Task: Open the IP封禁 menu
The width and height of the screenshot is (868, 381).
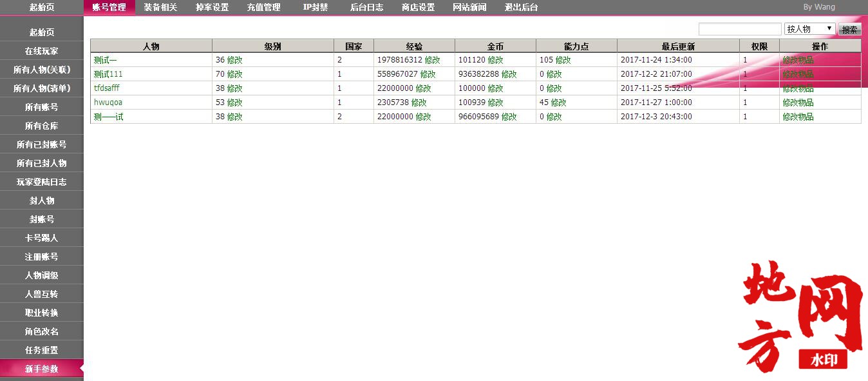Action: point(315,8)
